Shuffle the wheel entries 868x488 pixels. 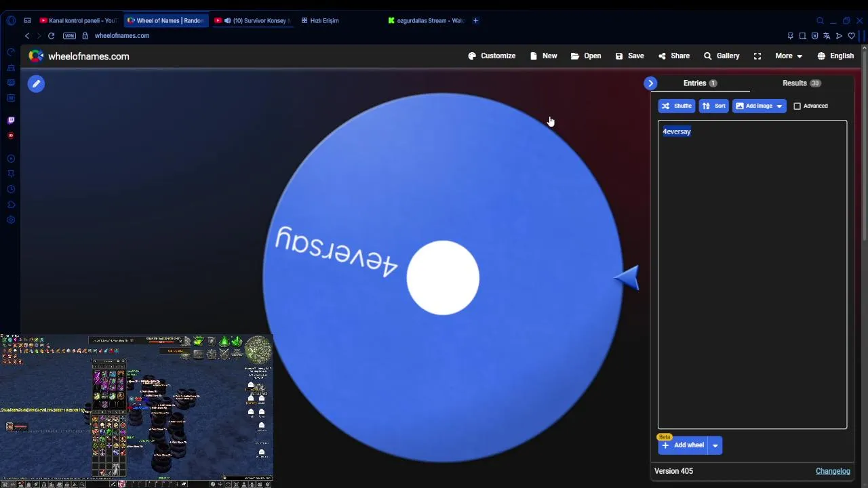(x=676, y=106)
